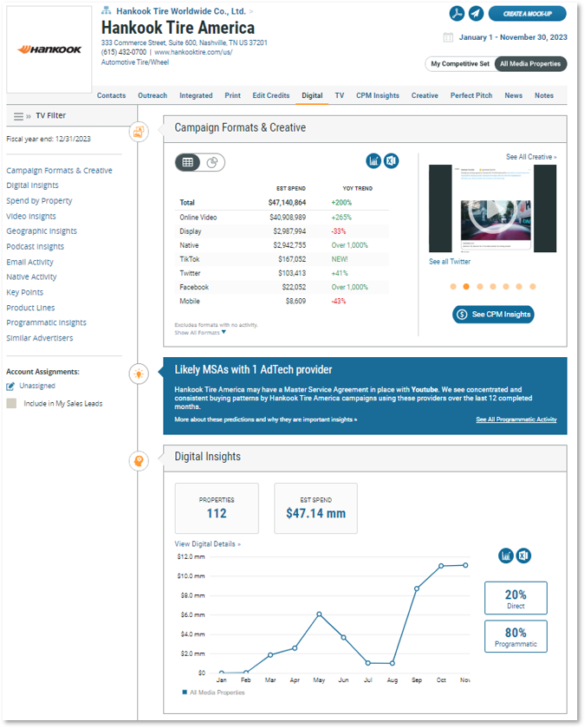Export Campaign Formats table to Excel
This screenshot has height=728, width=585.
point(392,161)
